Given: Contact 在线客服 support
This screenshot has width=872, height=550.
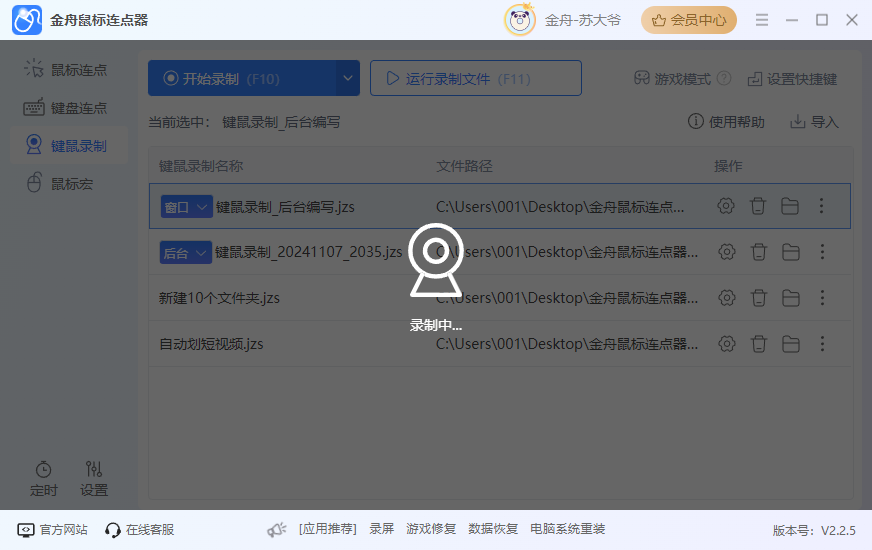Looking at the screenshot, I should 140,529.
